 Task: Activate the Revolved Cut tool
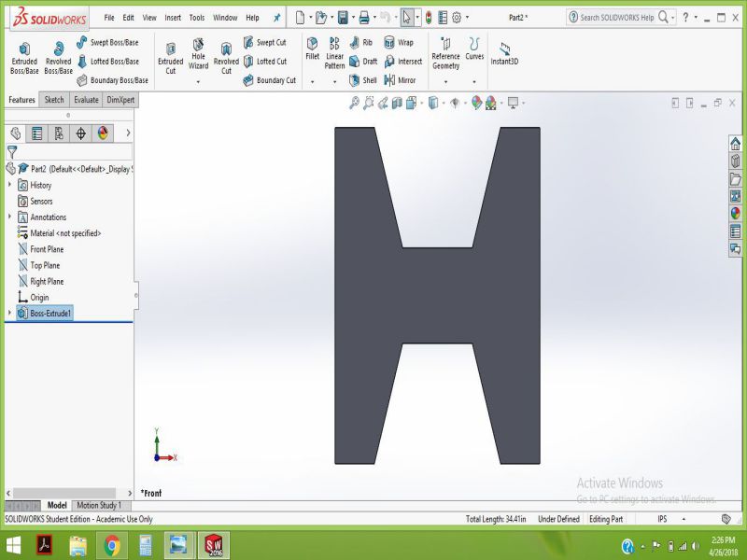(x=226, y=58)
